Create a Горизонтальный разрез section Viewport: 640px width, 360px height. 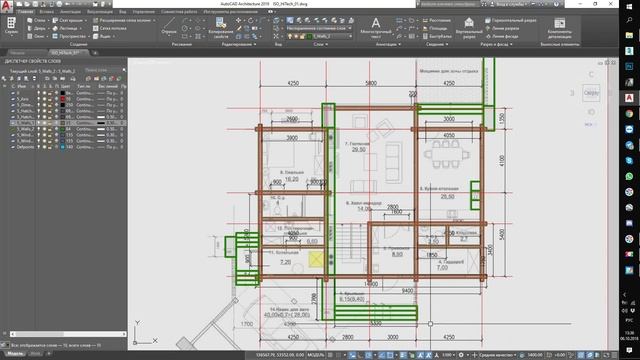tap(511, 20)
